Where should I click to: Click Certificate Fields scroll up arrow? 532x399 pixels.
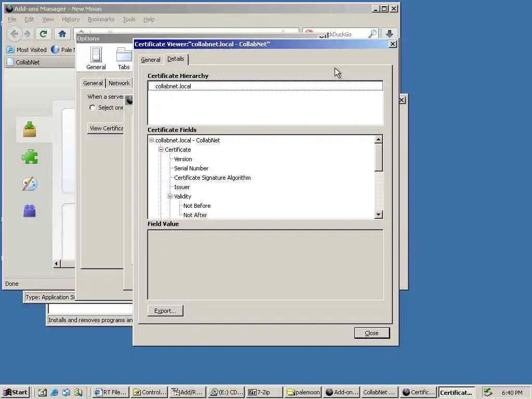pyautogui.click(x=379, y=139)
